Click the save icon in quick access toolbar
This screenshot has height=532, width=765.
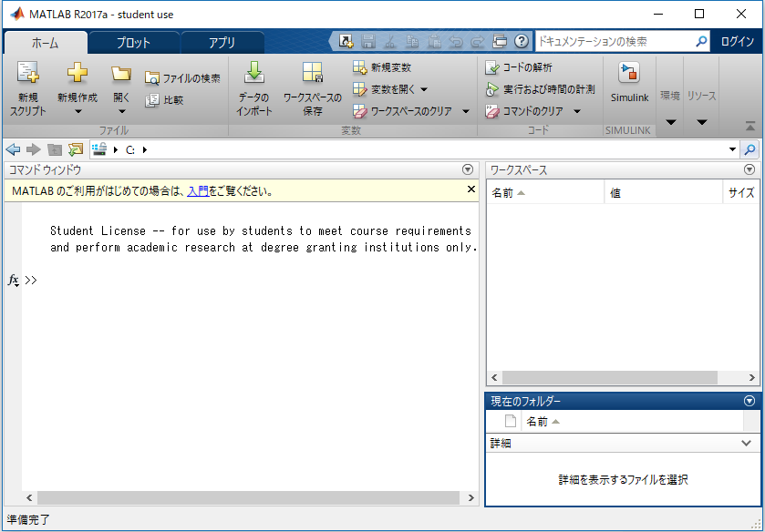[x=368, y=41]
